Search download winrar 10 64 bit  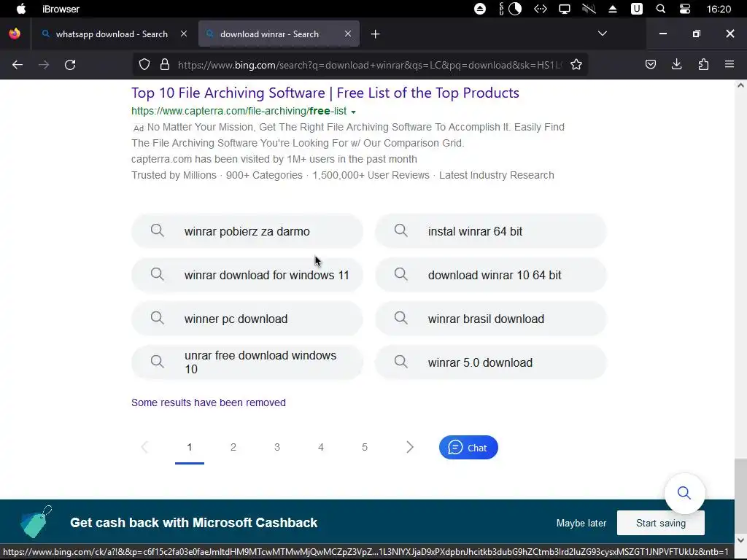click(x=491, y=275)
